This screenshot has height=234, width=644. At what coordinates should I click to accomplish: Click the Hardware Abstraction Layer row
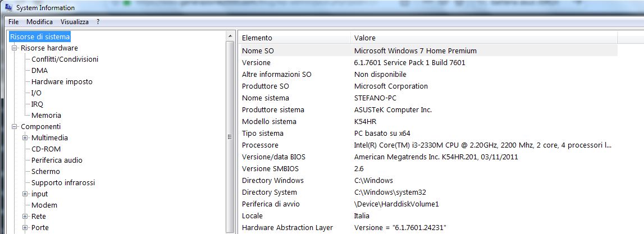click(428, 227)
